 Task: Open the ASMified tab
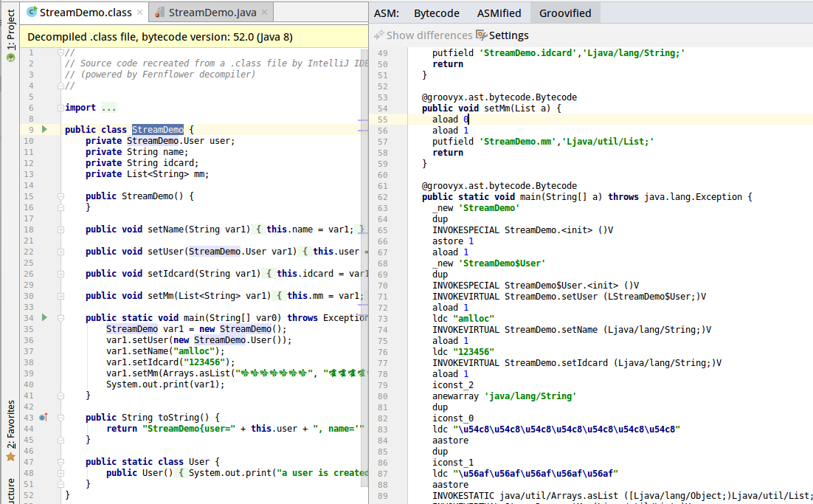pyautogui.click(x=499, y=13)
